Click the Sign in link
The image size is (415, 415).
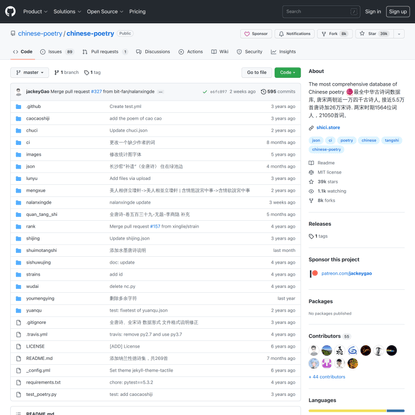[x=373, y=11]
